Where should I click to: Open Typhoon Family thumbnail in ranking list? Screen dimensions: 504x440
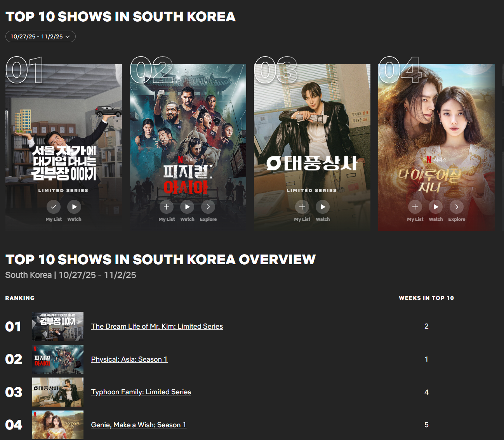point(58,392)
